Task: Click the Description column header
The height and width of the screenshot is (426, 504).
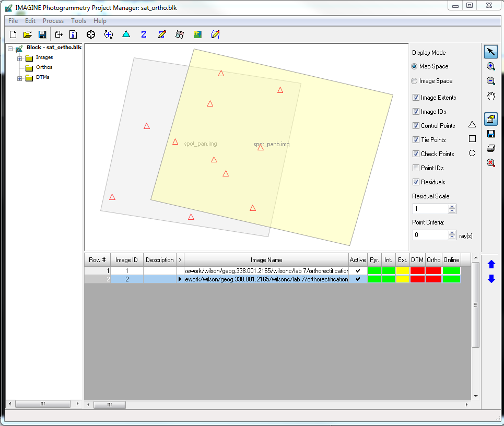Action: tap(160, 260)
